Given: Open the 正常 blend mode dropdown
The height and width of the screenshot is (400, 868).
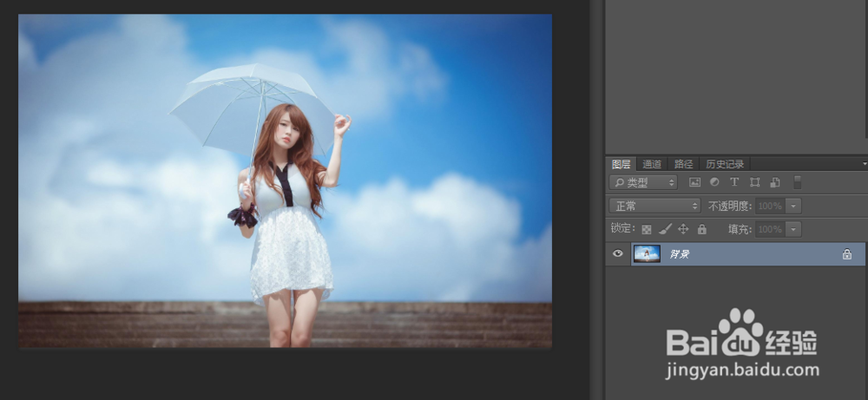Looking at the screenshot, I should (654, 206).
